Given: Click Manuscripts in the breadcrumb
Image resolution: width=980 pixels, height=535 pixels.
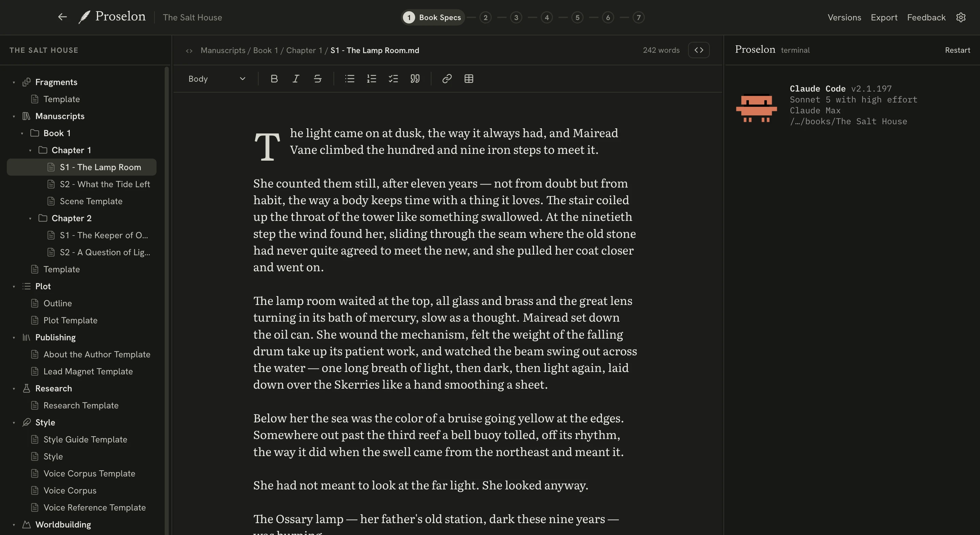Looking at the screenshot, I should 223,50.
